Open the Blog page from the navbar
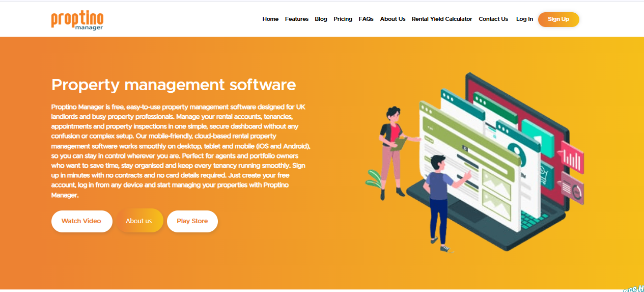Viewport: 644px width, 292px height. pos(321,19)
